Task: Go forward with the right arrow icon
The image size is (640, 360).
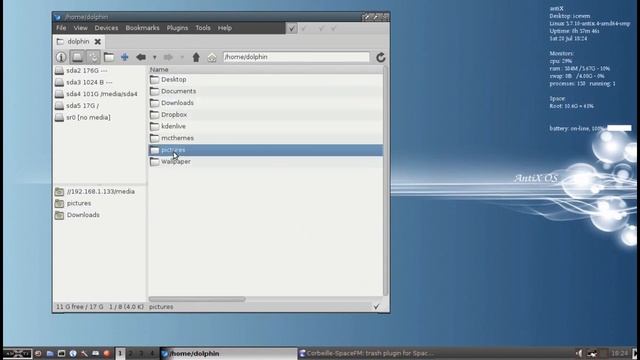Action: (x=168, y=57)
